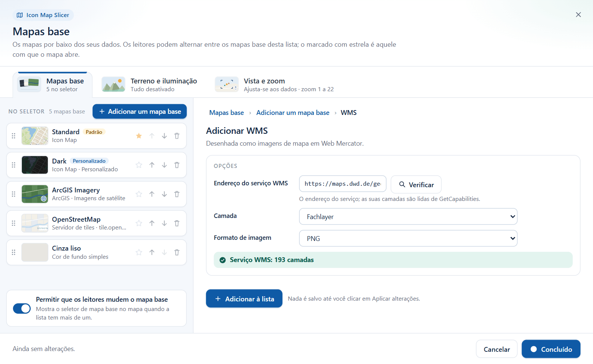Star ArcGIS Imagery as opening basemap
The image size is (593, 364).
[x=139, y=194]
